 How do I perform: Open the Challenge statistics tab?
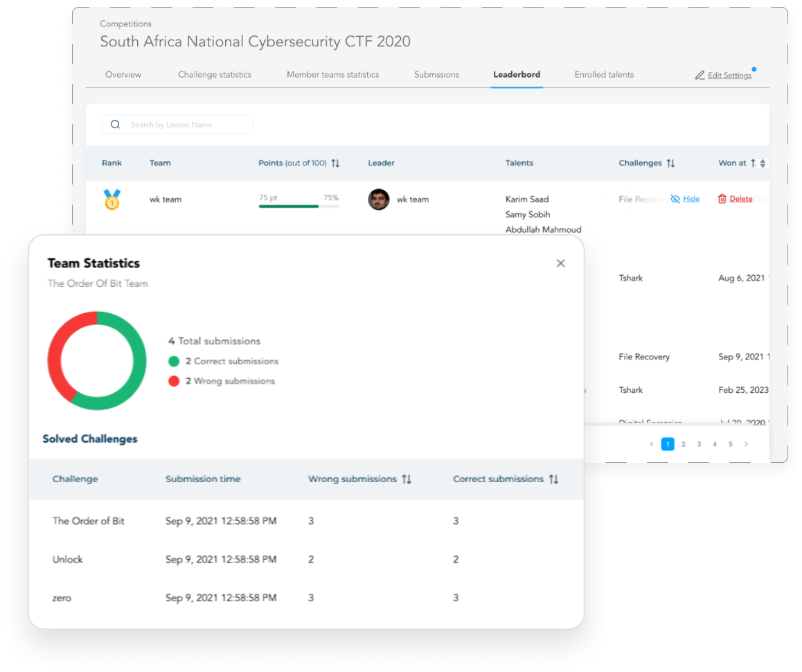tap(214, 75)
